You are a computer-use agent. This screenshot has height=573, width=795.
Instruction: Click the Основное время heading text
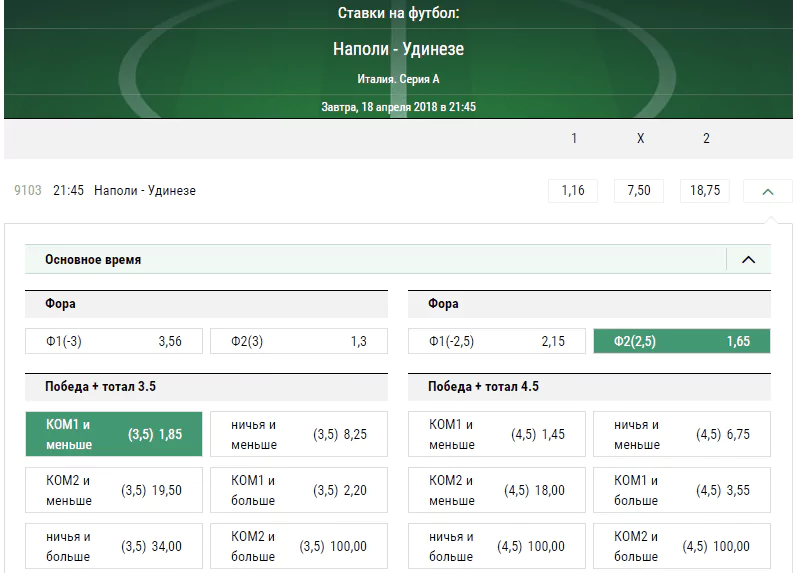pyautogui.click(x=93, y=260)
